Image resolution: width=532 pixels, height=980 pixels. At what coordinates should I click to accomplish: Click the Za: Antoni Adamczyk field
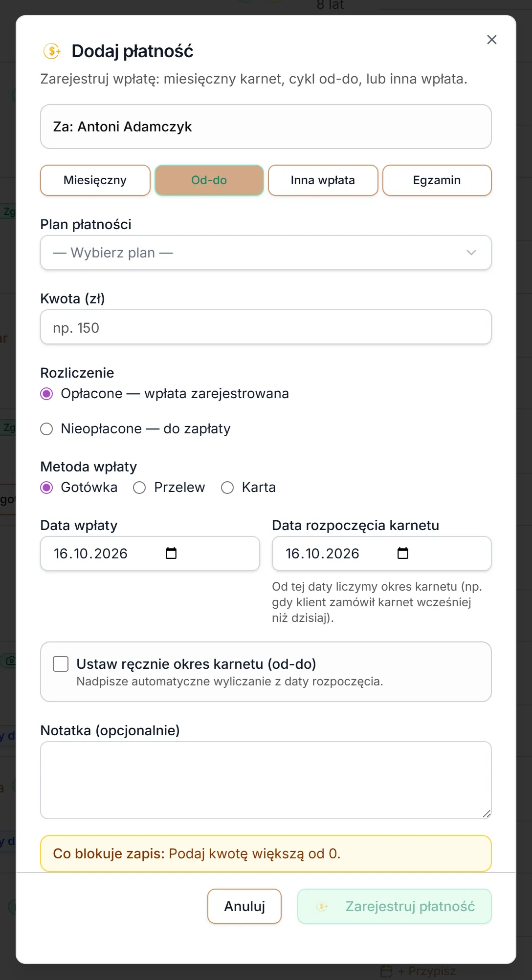tap(266, 127)
